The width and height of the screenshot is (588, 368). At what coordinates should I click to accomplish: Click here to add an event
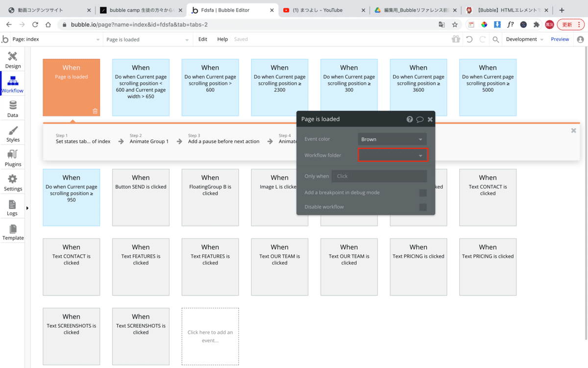point(210,336)
